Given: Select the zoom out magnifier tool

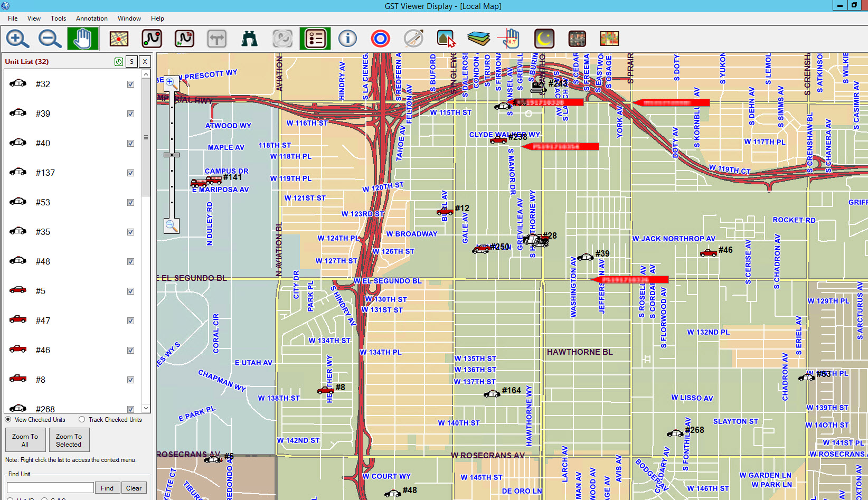Looking at the screenshot, I should coord(50,39).
